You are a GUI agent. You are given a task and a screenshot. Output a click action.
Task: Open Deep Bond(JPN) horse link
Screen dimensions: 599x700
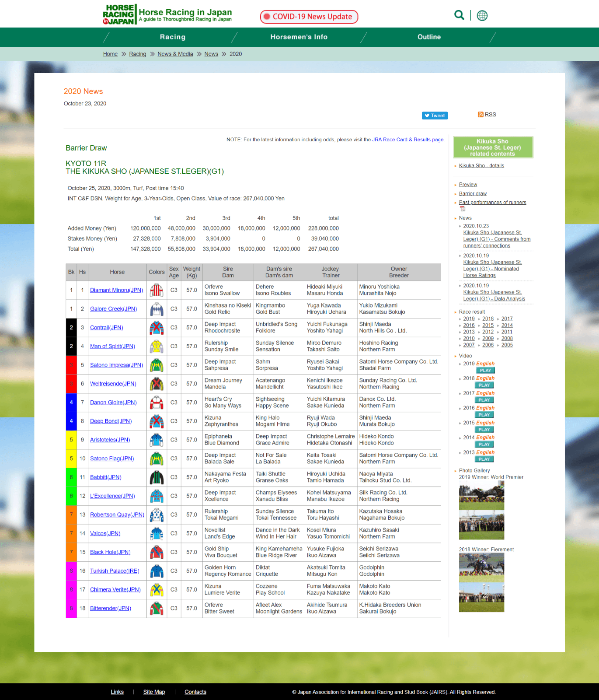click(111, 421)
